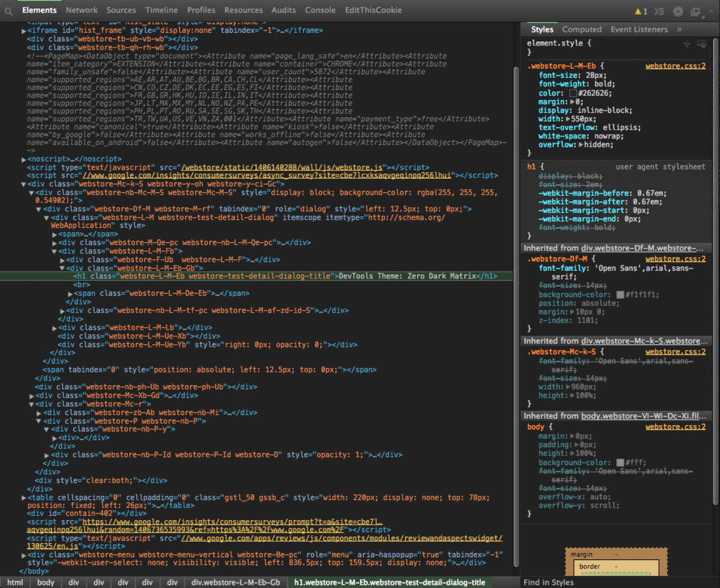Select body in the breadcrumb bar

[45, 582]
